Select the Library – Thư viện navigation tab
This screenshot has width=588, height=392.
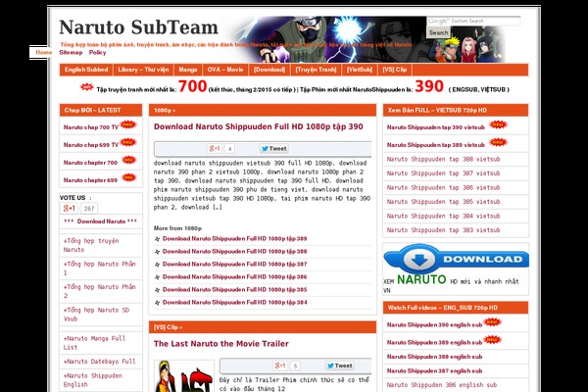tap(143, 70)
